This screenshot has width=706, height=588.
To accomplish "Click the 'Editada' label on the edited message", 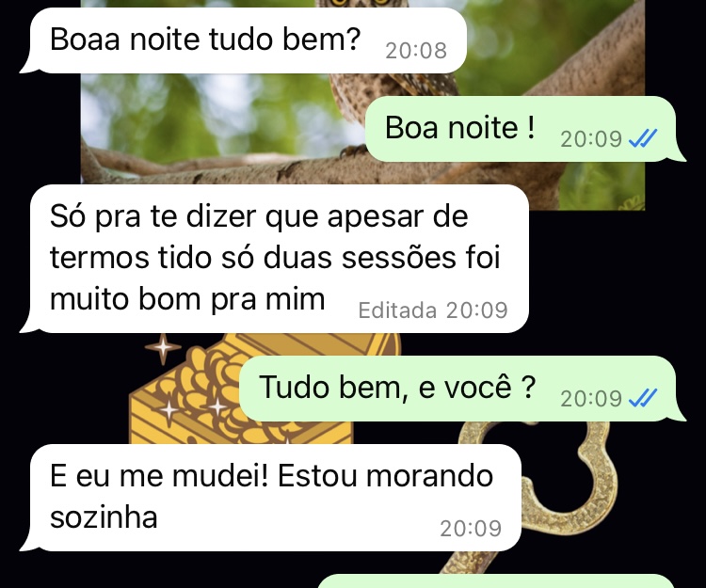I will pyautogui.click(x=397, y=310).
